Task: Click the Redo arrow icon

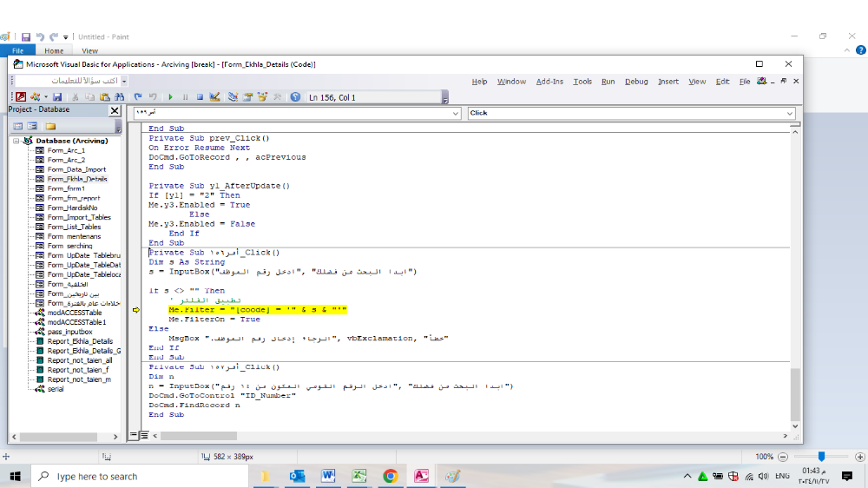Action: pyautogui.click(x=153, y=97)
